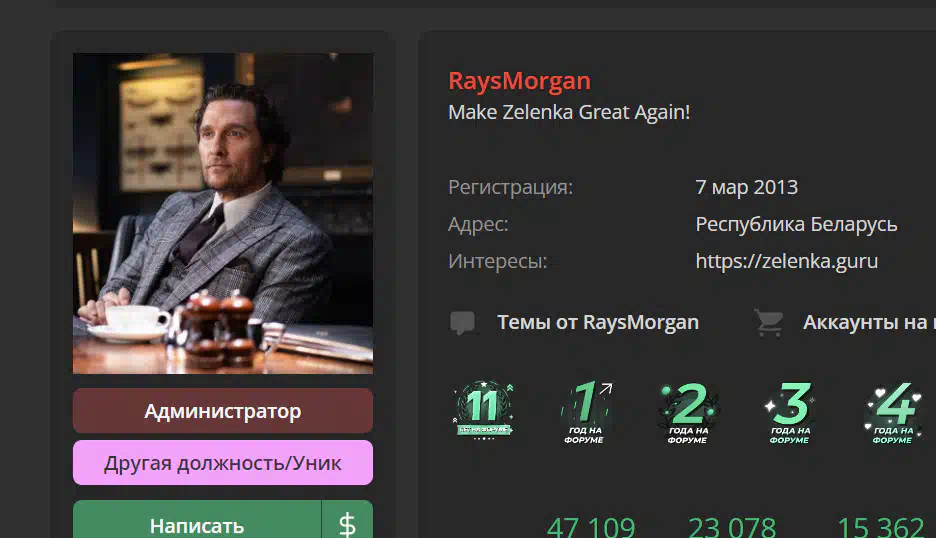The width and height of the screenshot is (936, 538).
Task: Click the 1 год на форуме badge
Action: coord(585,412)
